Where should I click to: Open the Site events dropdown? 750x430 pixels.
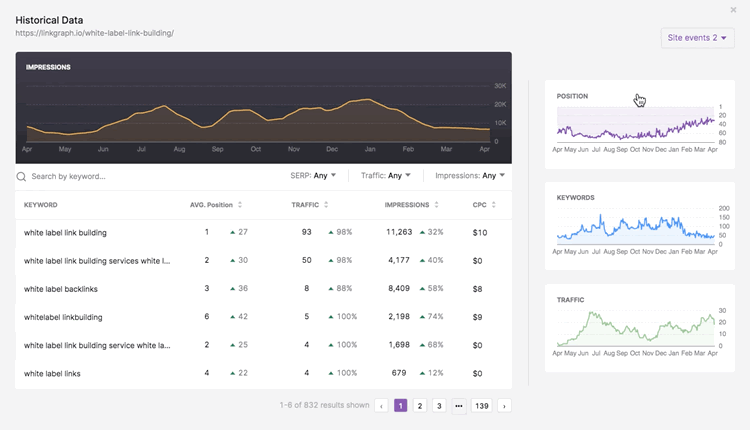tap(697, 38)
